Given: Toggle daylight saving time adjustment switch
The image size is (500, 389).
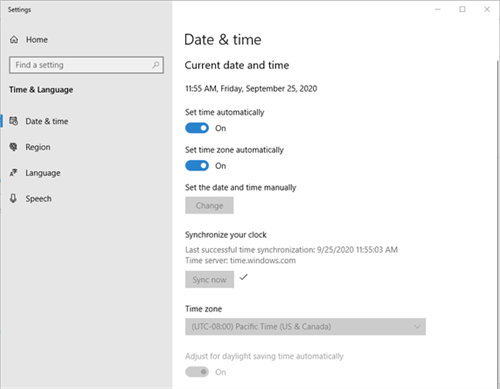Looking at the screenshot, I should 197,372.
